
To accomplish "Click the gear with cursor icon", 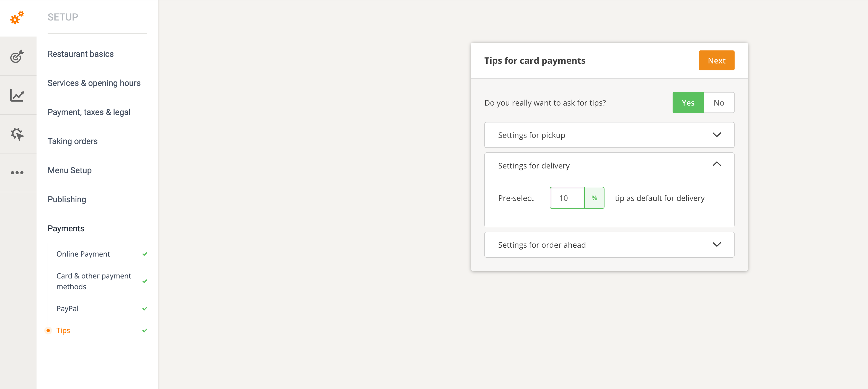I will [17, 134].
